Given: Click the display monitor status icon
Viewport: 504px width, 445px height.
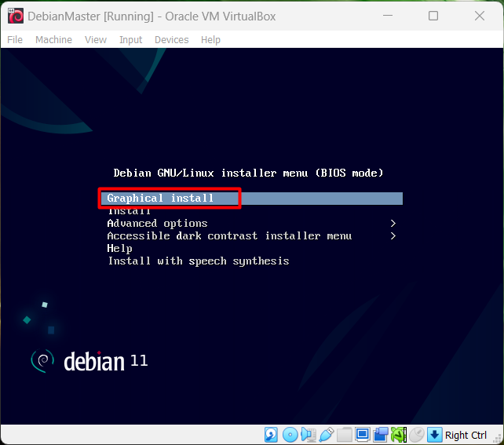Looking at the screenshot, I should click(x=363, y=435).
